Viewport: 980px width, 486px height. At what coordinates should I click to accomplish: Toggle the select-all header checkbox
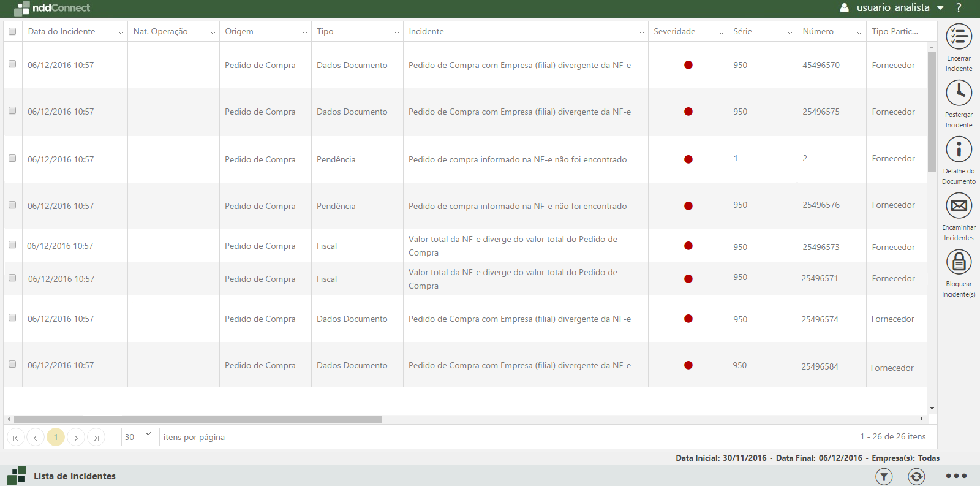[x=12, y=31]
